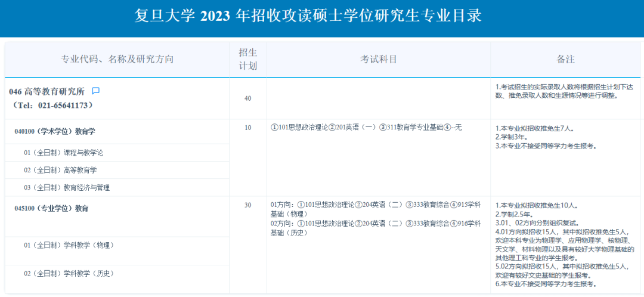
Task: Open the 046 高等教育研究所 department entry
Action: tap(47, 92)
